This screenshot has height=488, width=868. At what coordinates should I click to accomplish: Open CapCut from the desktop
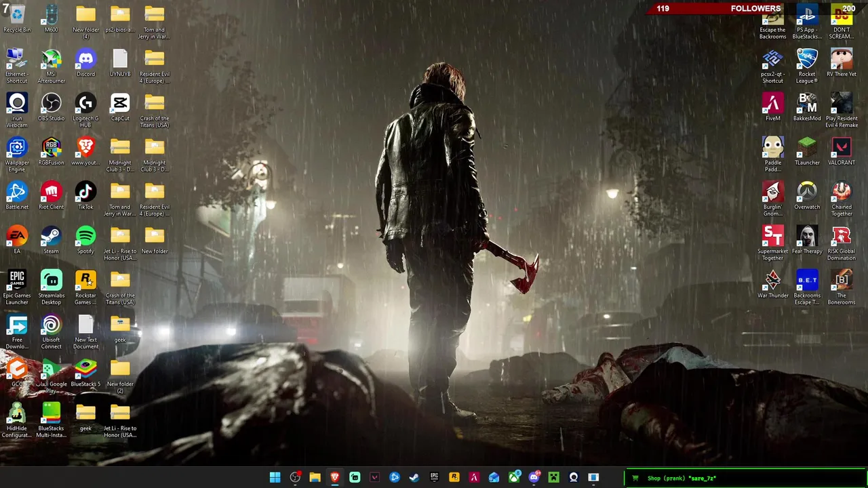120,107
